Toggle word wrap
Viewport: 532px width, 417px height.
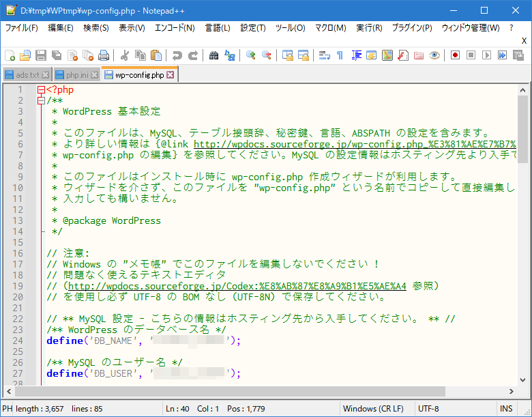pyautogui.click(x=325, y=55)
